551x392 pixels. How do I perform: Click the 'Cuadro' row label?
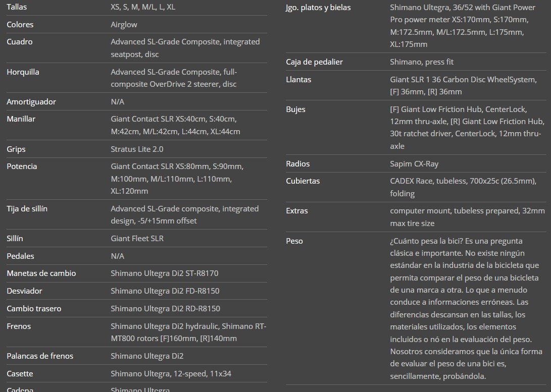19,42
